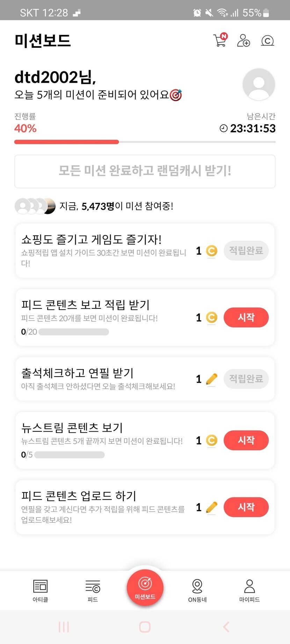Tap the profile avatar picture

pyautogui.click(x=259, y=85)
